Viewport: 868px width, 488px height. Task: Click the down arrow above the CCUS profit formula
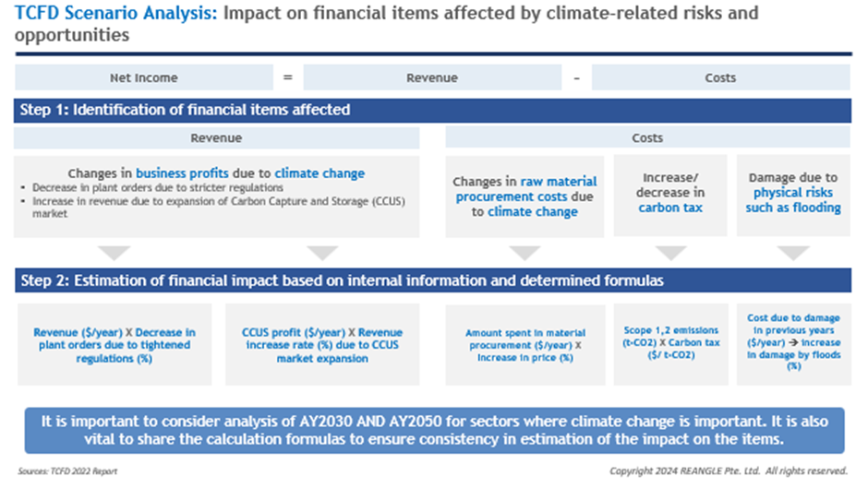(x=321, y=252)
